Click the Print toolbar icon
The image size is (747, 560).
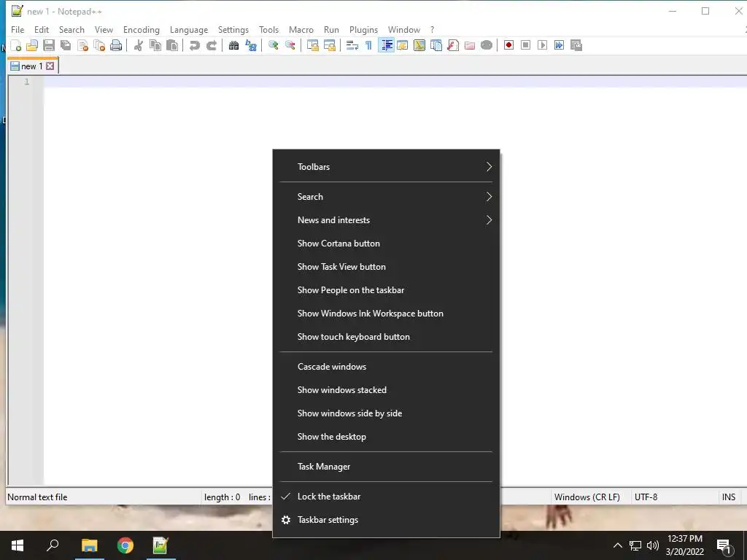pos(116,45)
